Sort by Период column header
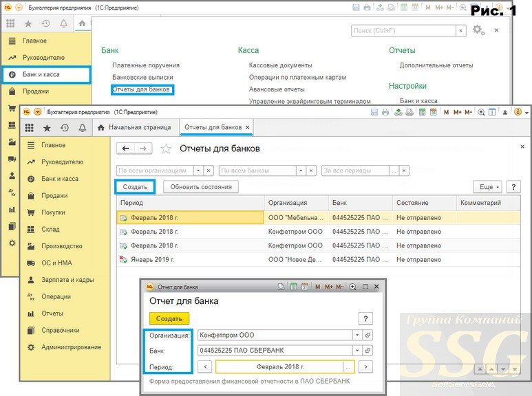 [191, 203]
